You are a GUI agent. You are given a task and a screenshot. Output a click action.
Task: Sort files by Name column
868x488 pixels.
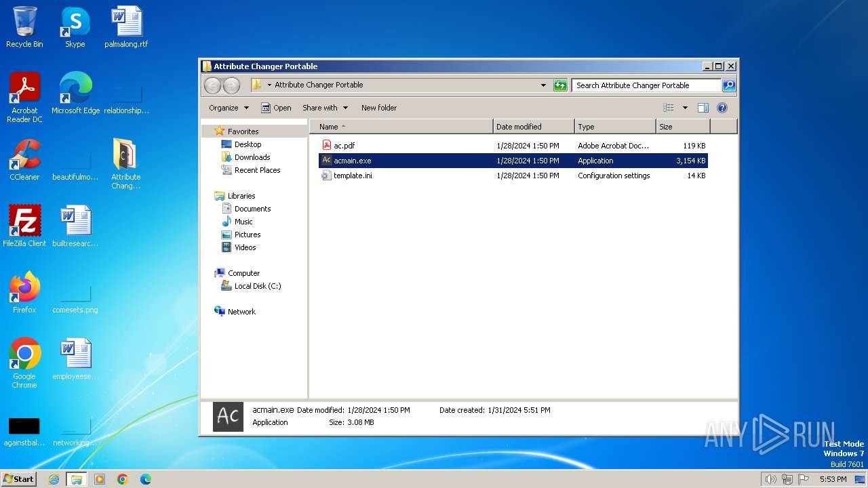click(x=401, y=127)
